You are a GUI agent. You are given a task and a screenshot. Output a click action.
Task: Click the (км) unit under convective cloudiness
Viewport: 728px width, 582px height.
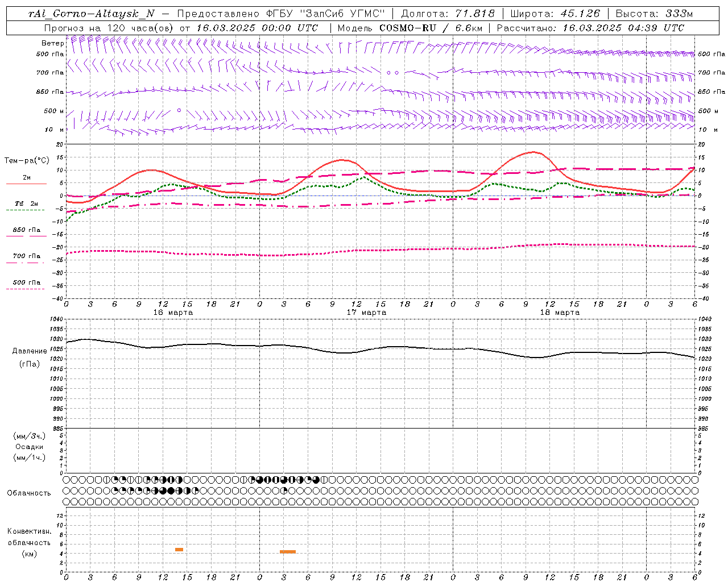point(30,554)
